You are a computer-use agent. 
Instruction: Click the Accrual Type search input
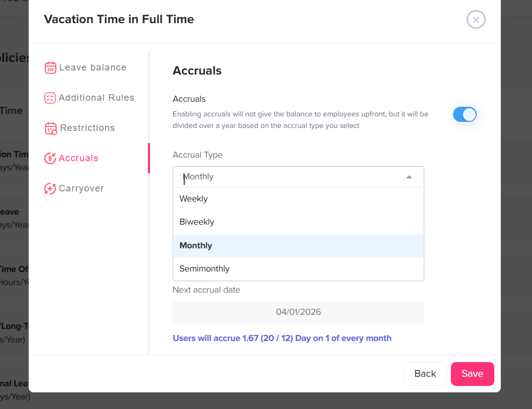(x=287, y=177)
